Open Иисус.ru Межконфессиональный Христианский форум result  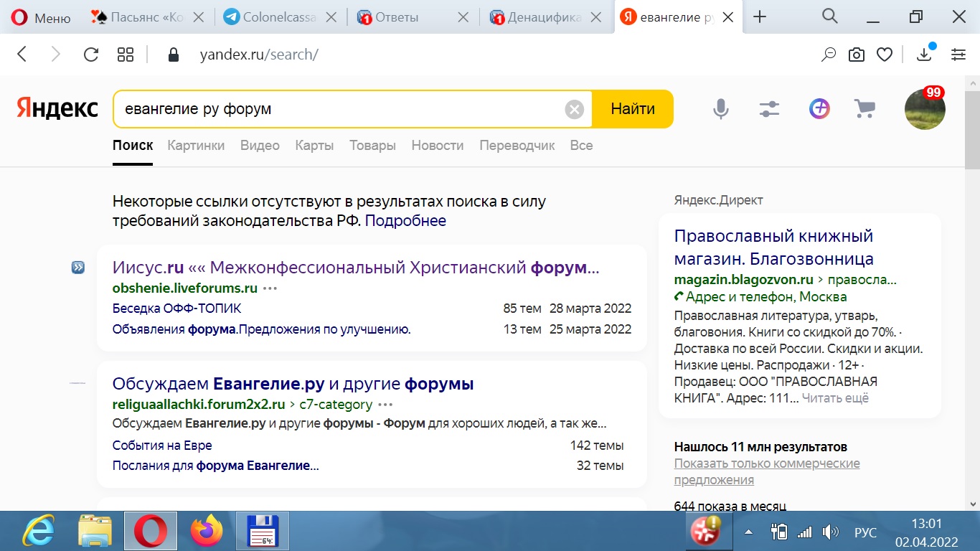point(356,268)
